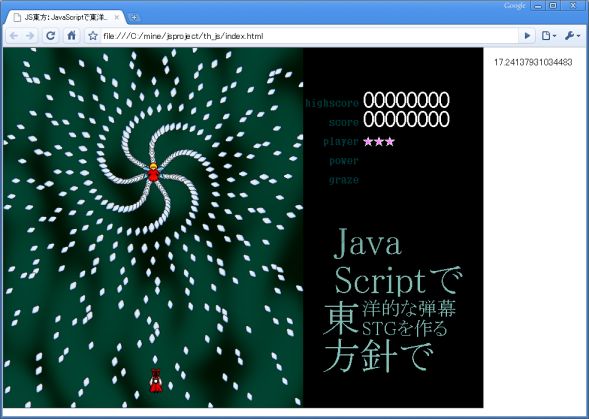The width and height of the screenshot is (589, 419).
Task: Open the wrench settings menu
Action: tap(572, 36)
